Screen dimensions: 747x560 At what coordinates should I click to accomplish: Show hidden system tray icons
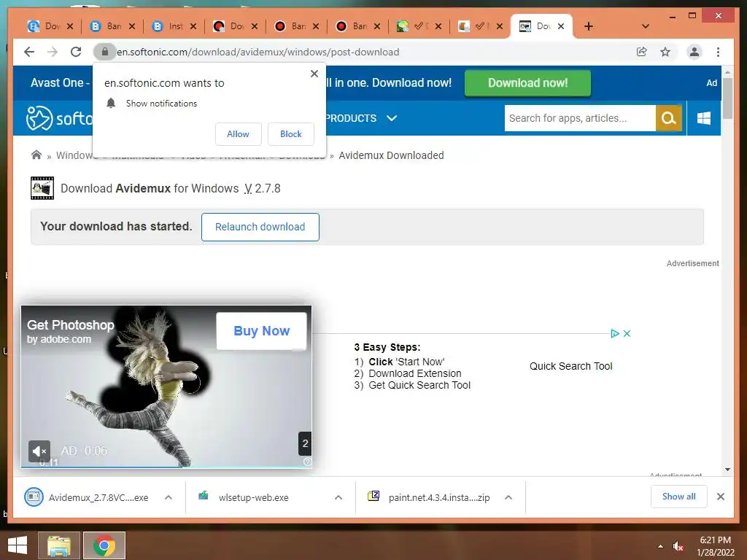tap(660, 546)
